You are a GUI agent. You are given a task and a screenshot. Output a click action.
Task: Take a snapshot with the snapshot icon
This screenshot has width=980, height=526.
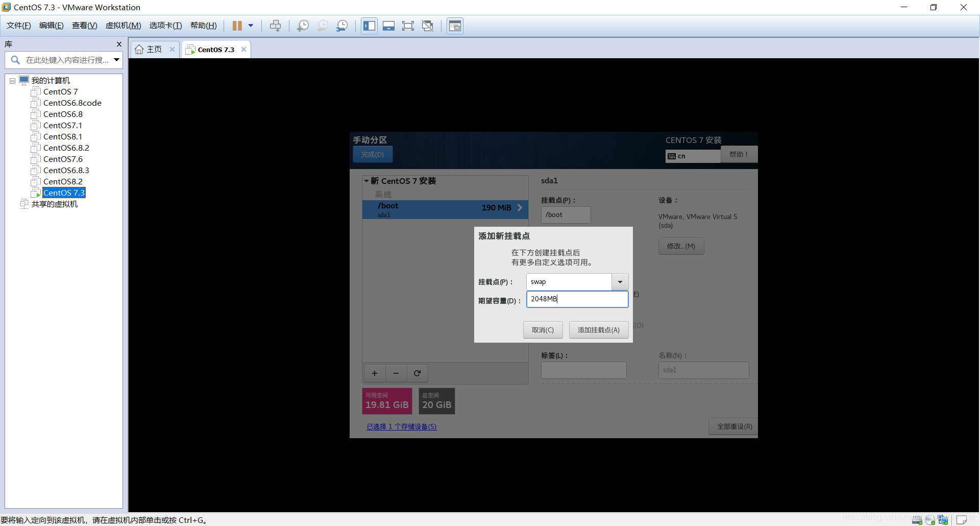click(x=303, y=26)
